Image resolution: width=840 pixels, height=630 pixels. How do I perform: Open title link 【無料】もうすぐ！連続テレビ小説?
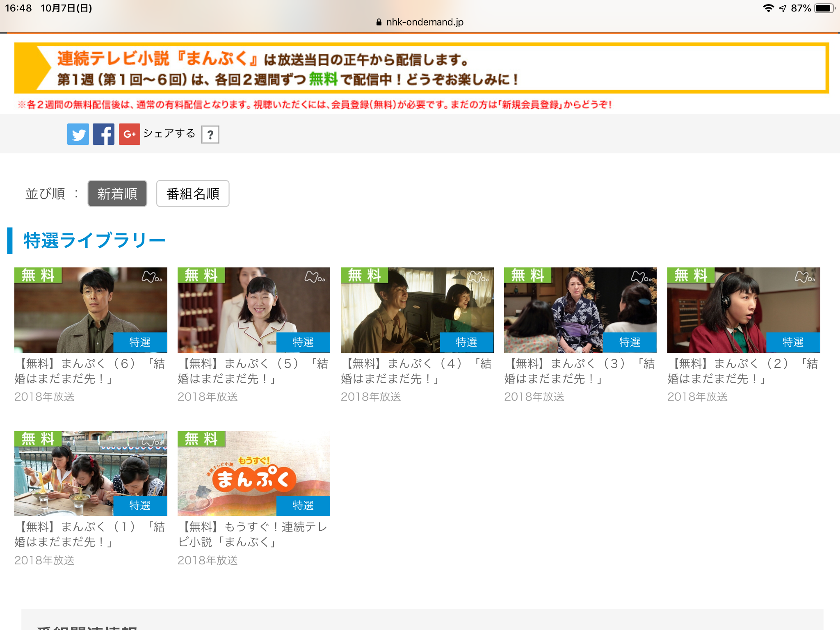tap(253, 534)
